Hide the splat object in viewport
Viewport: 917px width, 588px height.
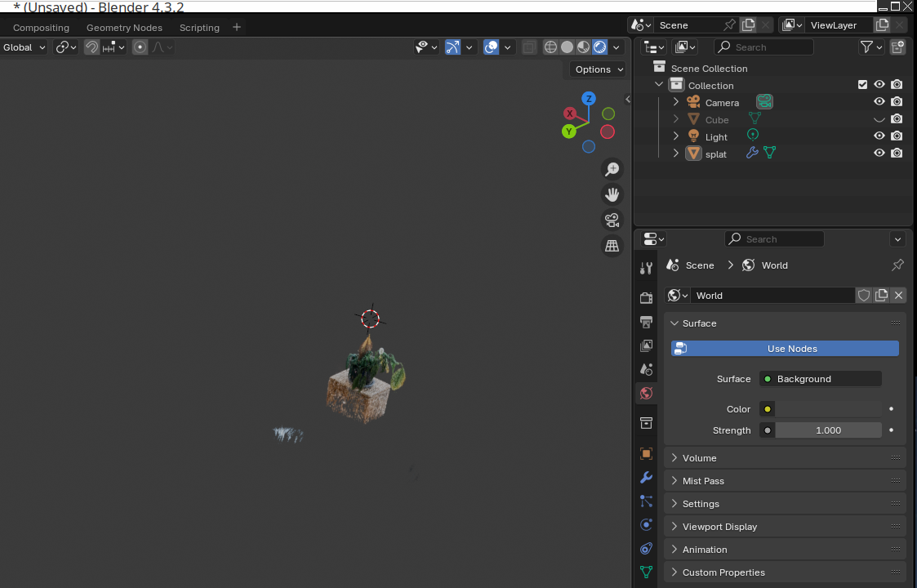point(879,154)
